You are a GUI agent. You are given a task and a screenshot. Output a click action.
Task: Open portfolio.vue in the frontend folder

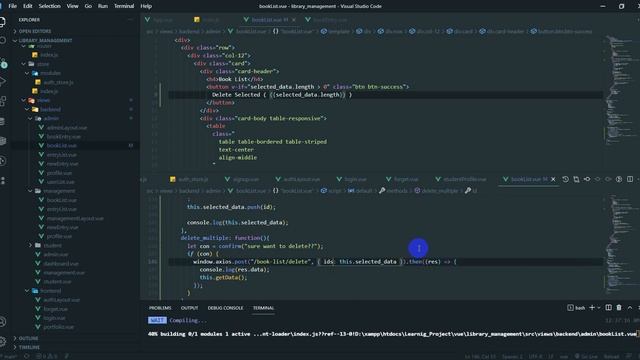click(55, 327)
